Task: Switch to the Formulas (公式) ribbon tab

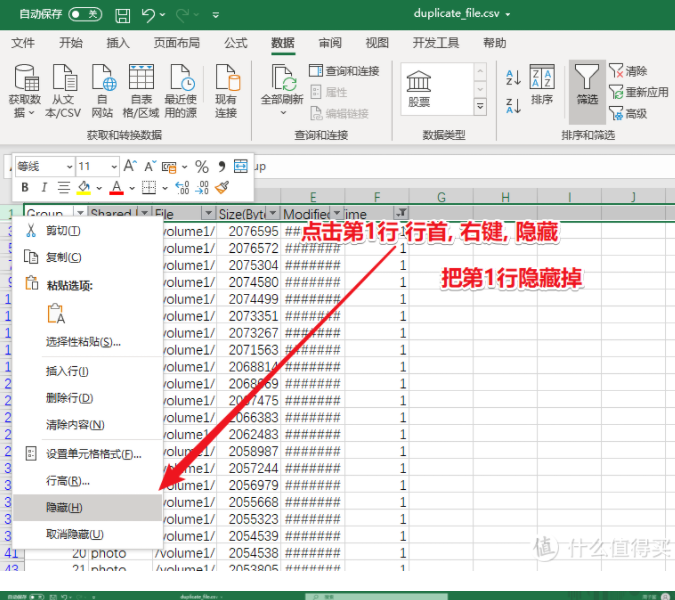Action: [x=236, y=43]
